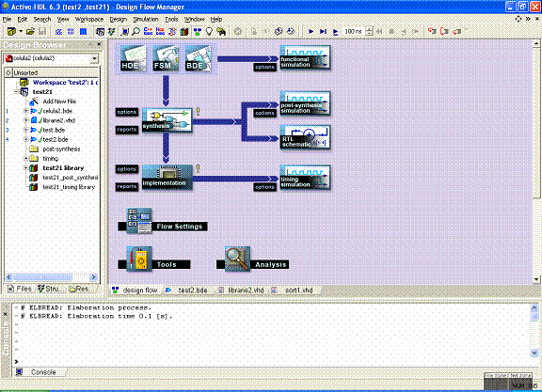
Task: Collapse the test21 design node
Action: (16, 92)
